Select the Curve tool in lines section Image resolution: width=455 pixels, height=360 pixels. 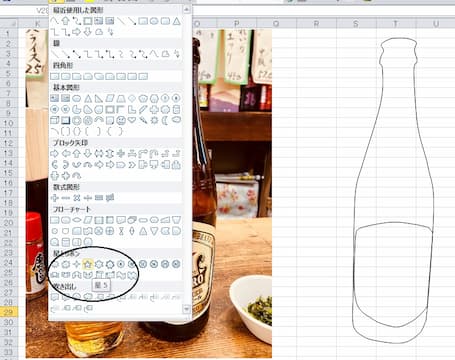[x=154, y=54]
